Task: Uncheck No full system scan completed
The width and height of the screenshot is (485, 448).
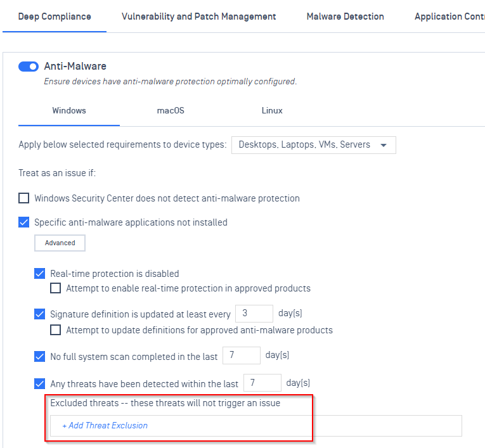Action: (39, 356)
